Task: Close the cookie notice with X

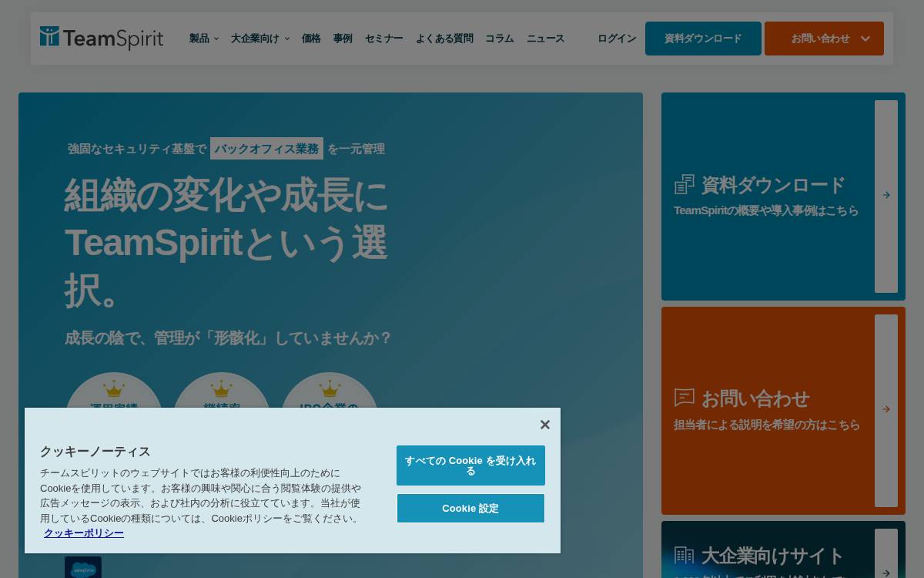Action: tap(545, 425)
